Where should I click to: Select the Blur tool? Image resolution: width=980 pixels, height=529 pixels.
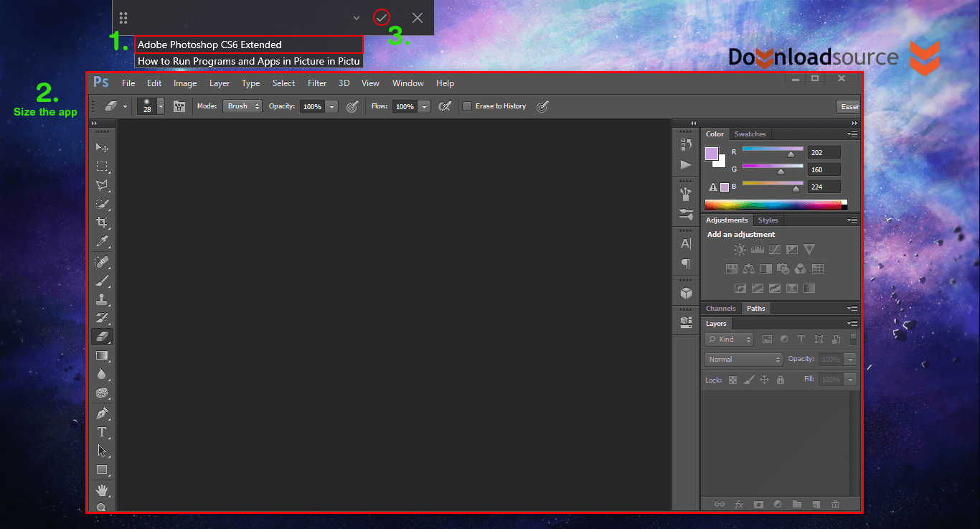pos(102,374)
